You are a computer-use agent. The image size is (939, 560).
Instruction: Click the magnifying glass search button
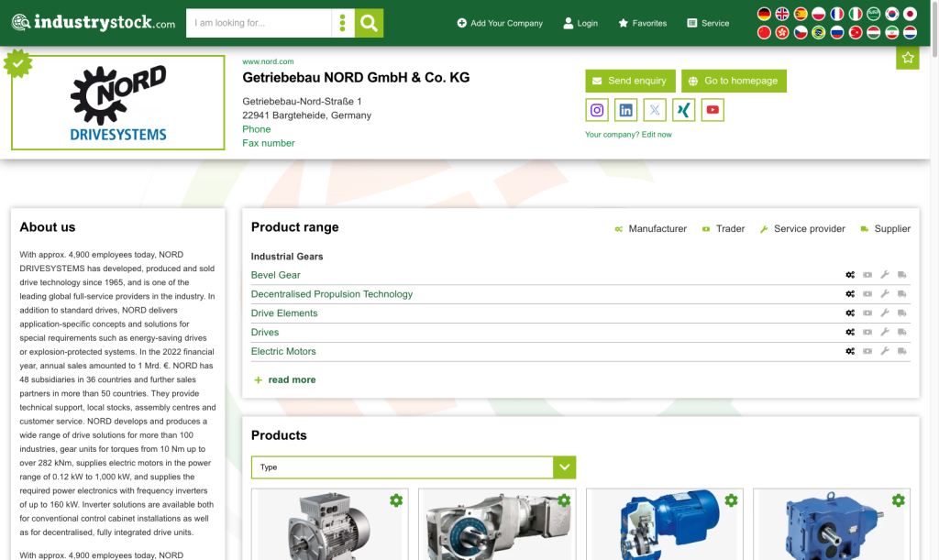click(x=369, y=23)
